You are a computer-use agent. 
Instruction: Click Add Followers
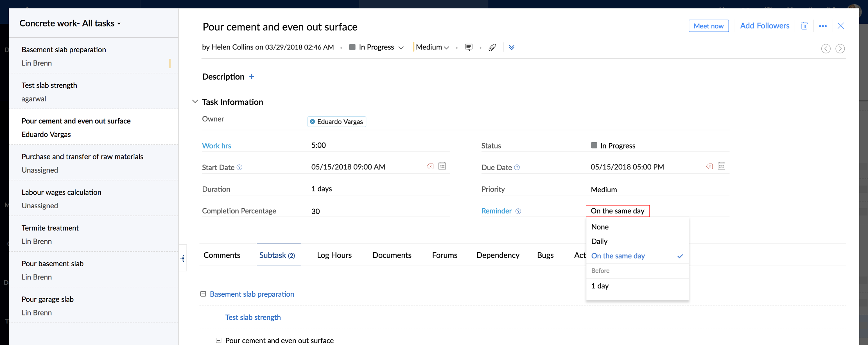[764, 26]
